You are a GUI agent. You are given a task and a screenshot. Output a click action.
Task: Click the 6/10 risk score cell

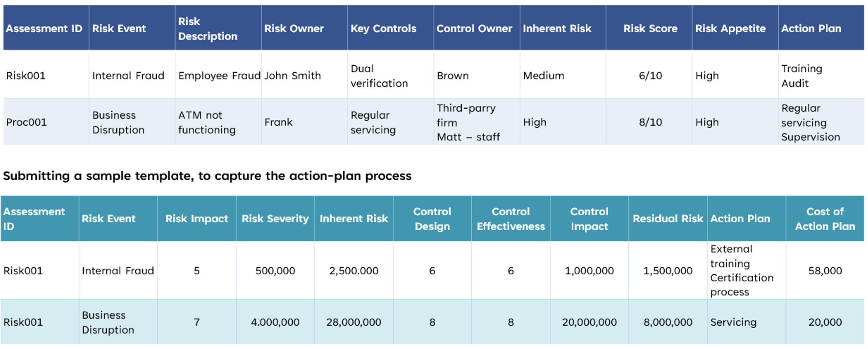coord(650,76)
